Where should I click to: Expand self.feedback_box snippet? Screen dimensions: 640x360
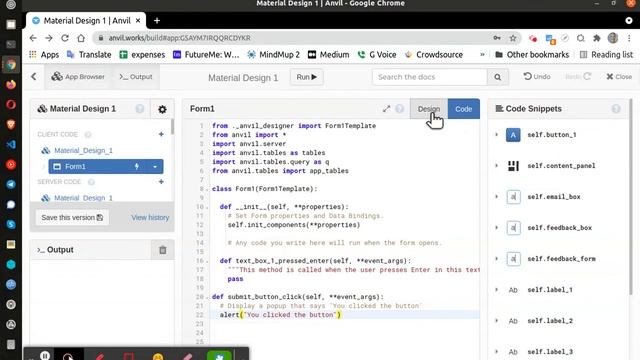496,228
